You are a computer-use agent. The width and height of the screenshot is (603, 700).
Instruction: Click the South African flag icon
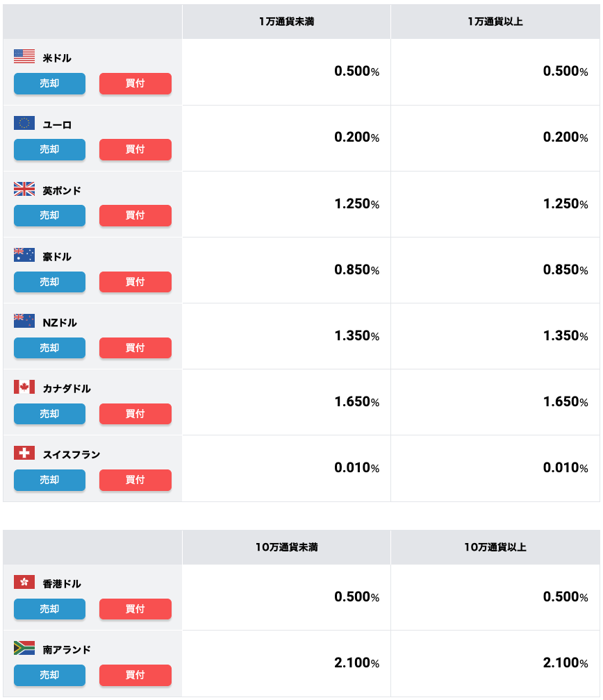click(x=24, y=648)
